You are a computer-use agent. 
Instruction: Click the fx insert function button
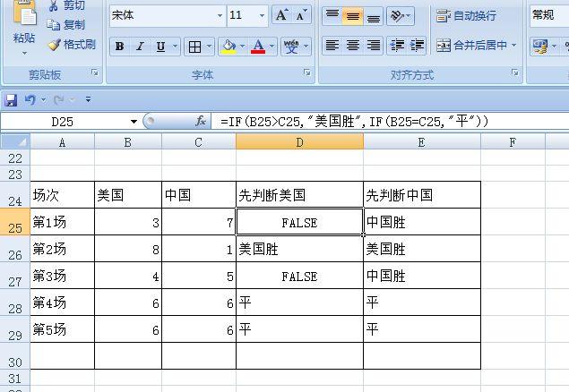pyautogui.click(x=201, y=121)
